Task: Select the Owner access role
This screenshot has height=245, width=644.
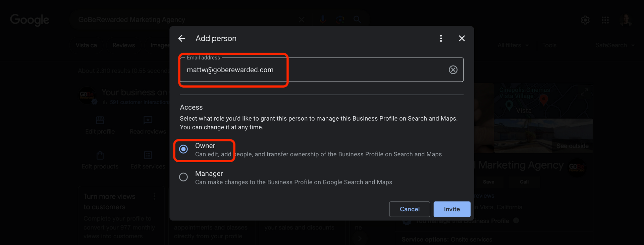Action: click(x=183, y=149)
